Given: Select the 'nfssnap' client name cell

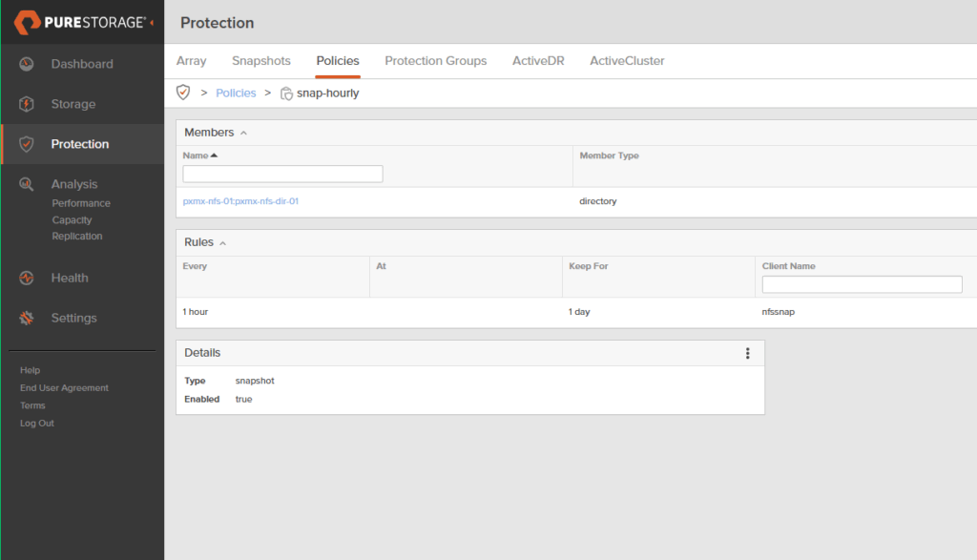Looking at the screenshot, I should pos(779,311).
